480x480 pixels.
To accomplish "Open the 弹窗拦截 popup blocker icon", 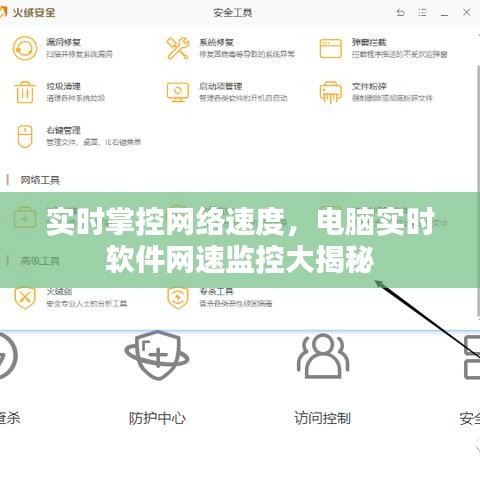I will [x=331, y=49].
